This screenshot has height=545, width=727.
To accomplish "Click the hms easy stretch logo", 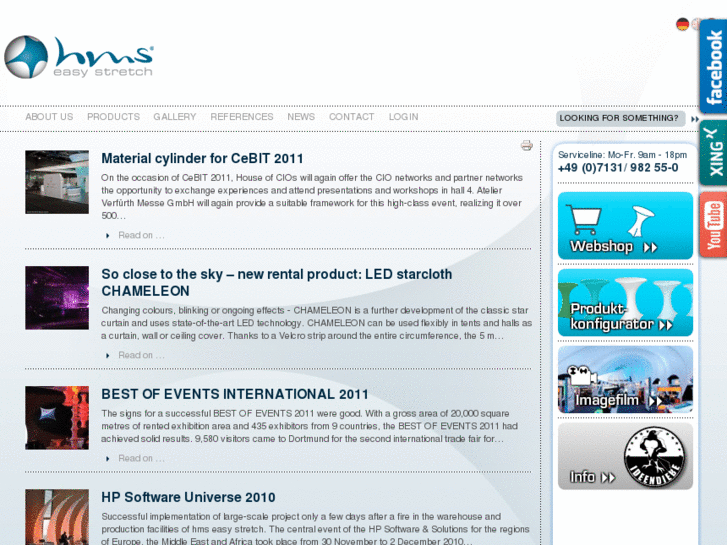I will pyautogui.click(x=79, y=57).
